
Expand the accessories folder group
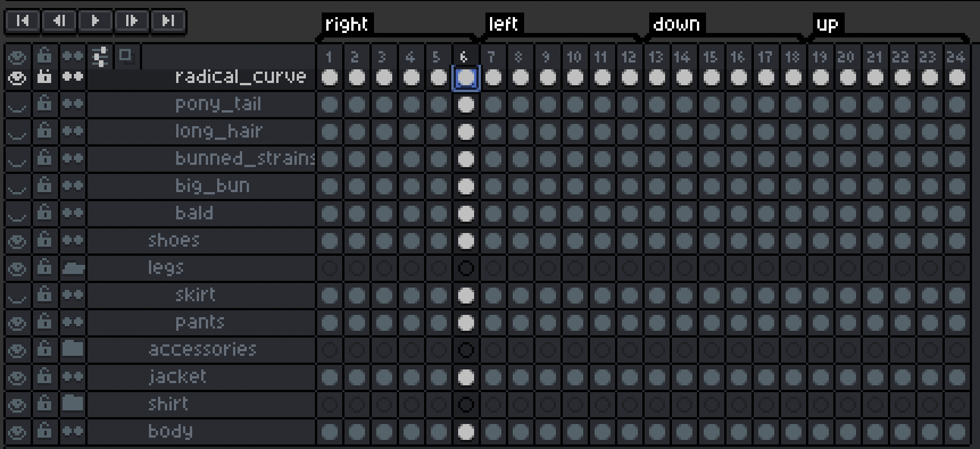pyautogui.click(x=73, y=349)
